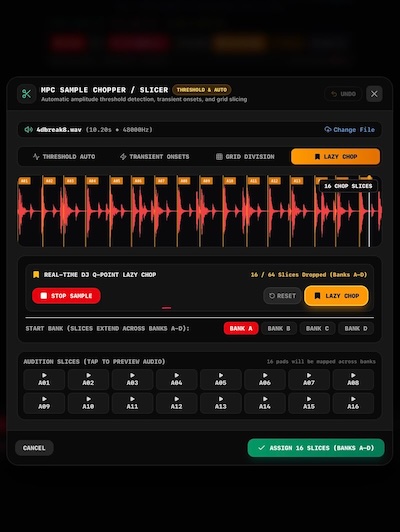Image resolution: width=400 pixels, height=532 pixels.
Task: Click the A09 slice marker on the waveform
Action: point(207,181)
